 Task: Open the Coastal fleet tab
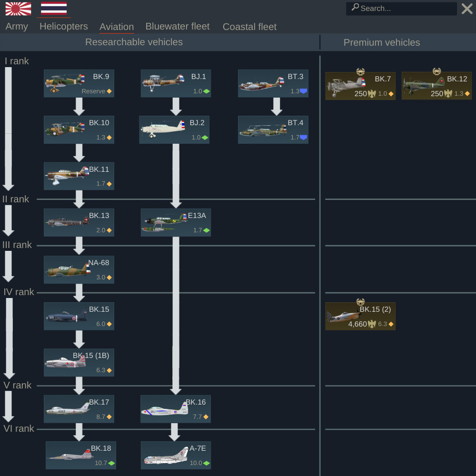click(249, 27)
